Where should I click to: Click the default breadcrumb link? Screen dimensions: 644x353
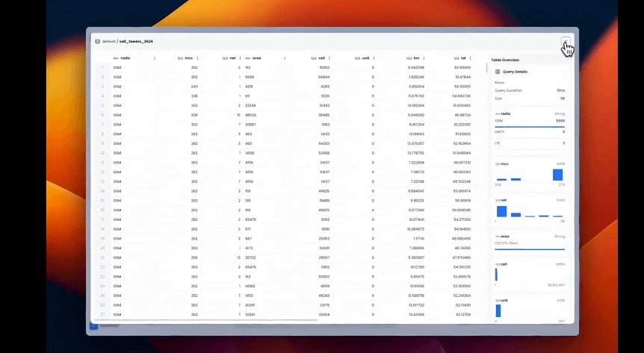pos(108,41)
